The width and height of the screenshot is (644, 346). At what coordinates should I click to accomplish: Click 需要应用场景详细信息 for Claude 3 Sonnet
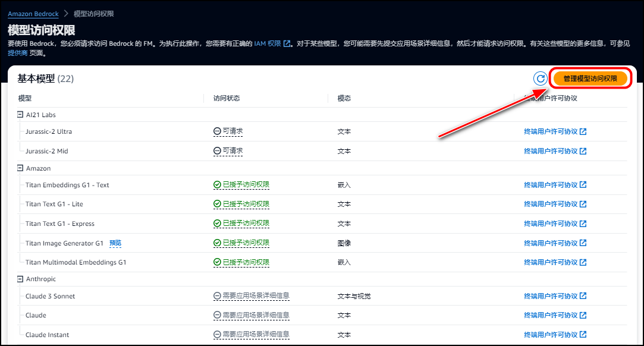[252, 296]
